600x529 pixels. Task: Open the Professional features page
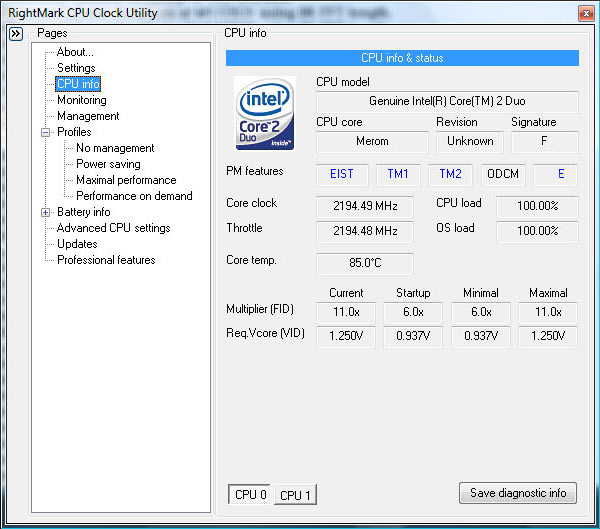(x=106, y=260)
